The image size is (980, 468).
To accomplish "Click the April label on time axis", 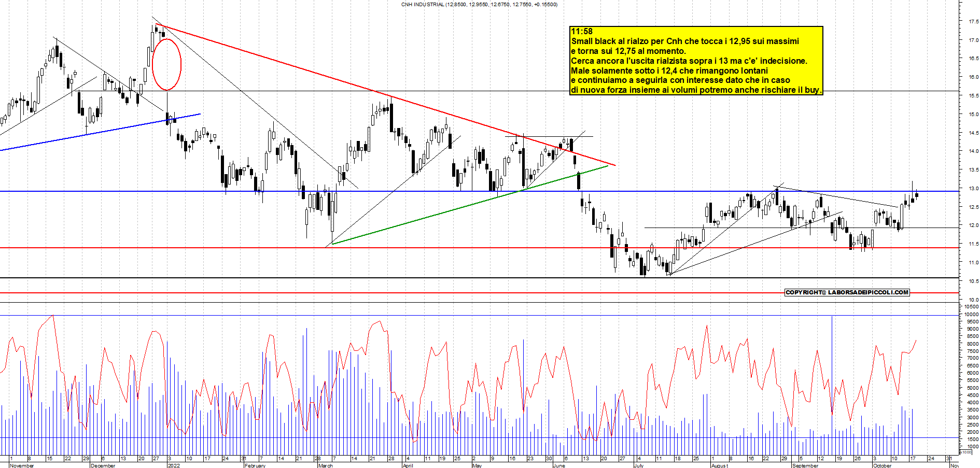I will coord(408,465).
